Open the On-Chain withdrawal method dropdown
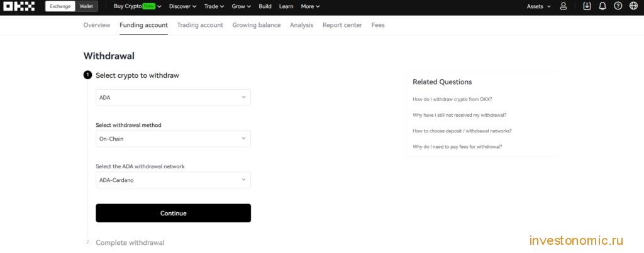Image resolution: width=644 pixels, height=253 pixels. [x=174, y=139]
